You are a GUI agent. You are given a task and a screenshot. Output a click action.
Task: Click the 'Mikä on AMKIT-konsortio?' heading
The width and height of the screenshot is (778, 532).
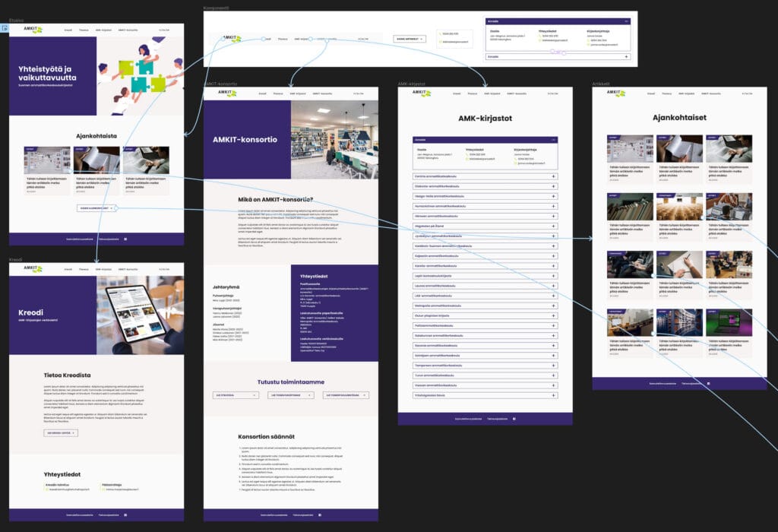pos(275,199)
